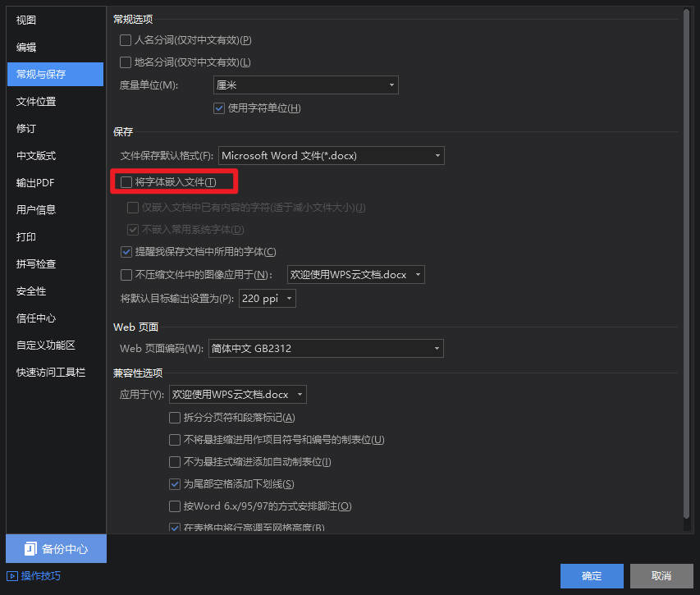700x595 pixels.
Task: Enable 地名分词 for Chinese text
Action: [x=126, y=62]
